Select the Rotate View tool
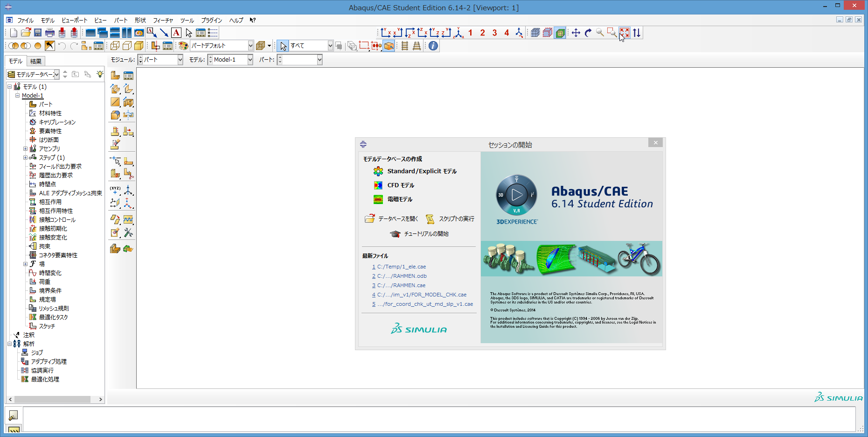Screen dimensions: 868x437 [x=588, y=33]
